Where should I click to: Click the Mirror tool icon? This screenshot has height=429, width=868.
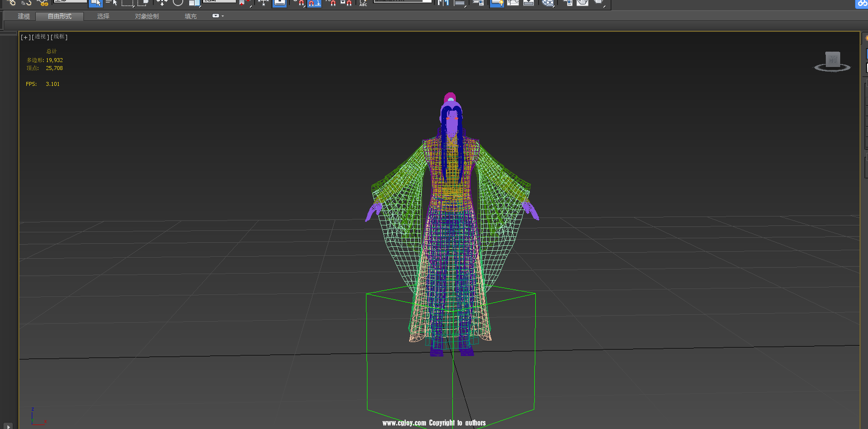click(443, 3)
